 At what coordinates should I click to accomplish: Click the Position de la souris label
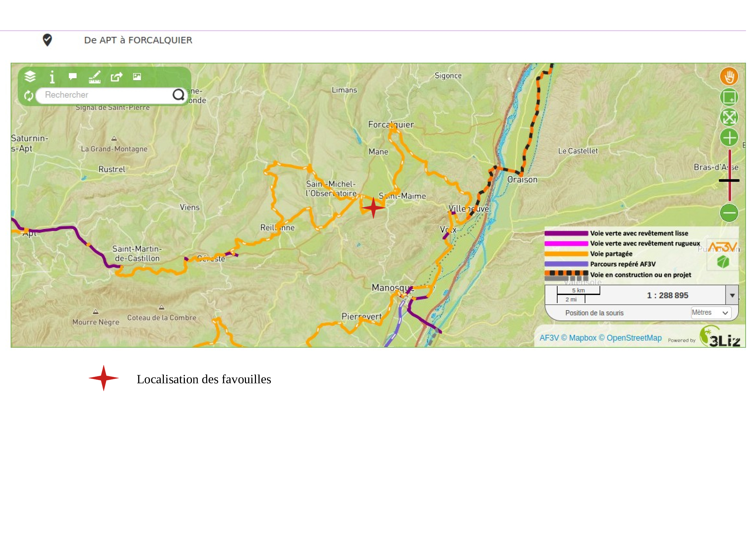tap(594, 313)
